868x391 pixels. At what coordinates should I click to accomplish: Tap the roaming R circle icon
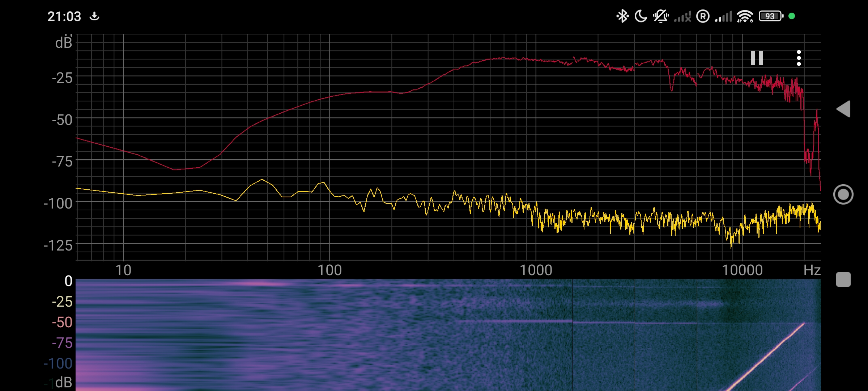point(703,16)
